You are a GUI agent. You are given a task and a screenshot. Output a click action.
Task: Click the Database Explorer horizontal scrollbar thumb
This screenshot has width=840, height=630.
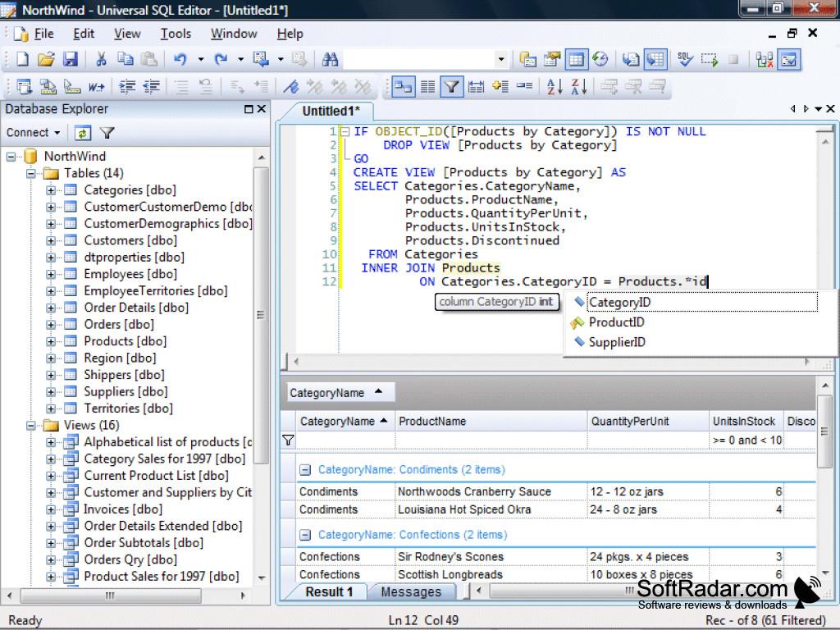[111, 596]
